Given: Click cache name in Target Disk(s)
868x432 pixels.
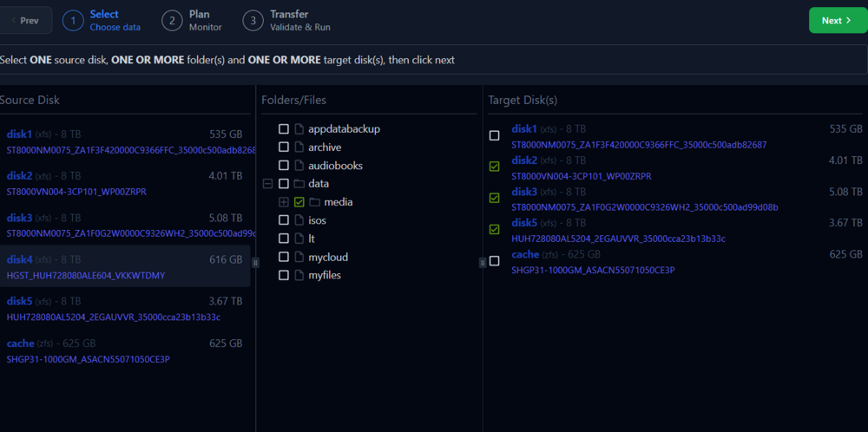Looking at the screenshot, I should coord(525,254).
